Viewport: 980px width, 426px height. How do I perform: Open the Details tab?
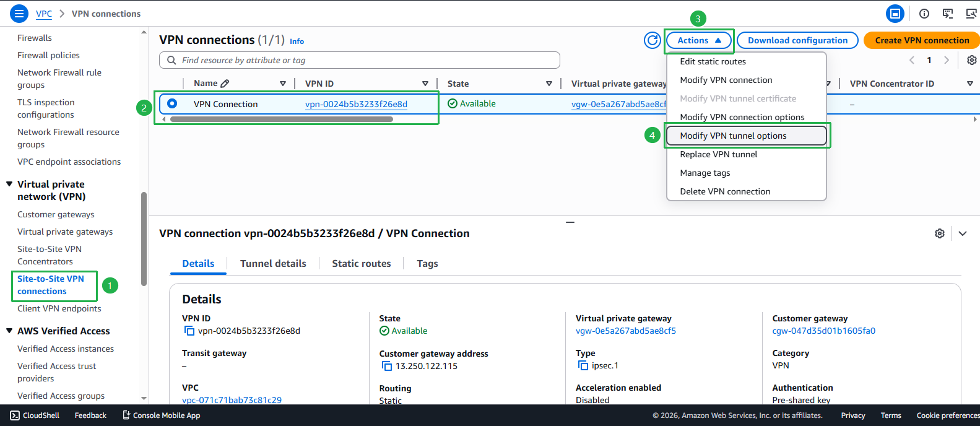[198, 263]
